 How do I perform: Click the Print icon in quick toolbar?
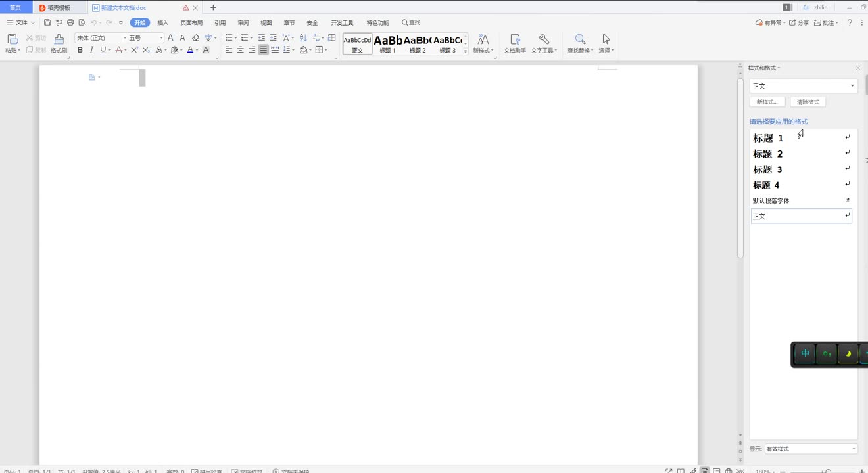[70, 22]
